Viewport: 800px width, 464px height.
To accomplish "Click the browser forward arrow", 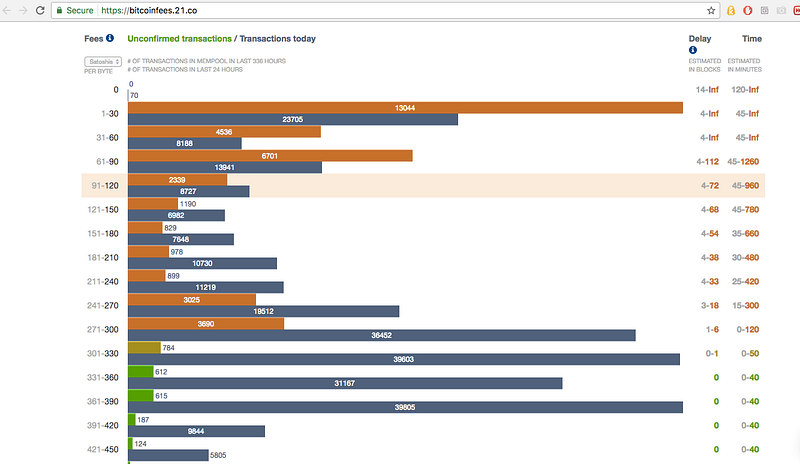I will point(23,10).
